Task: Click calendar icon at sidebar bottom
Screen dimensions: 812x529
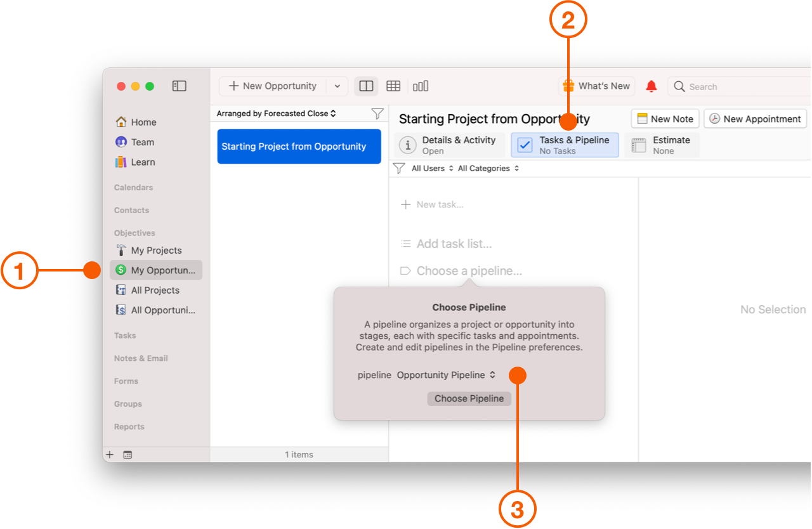Action: click(x=128, y=455)
